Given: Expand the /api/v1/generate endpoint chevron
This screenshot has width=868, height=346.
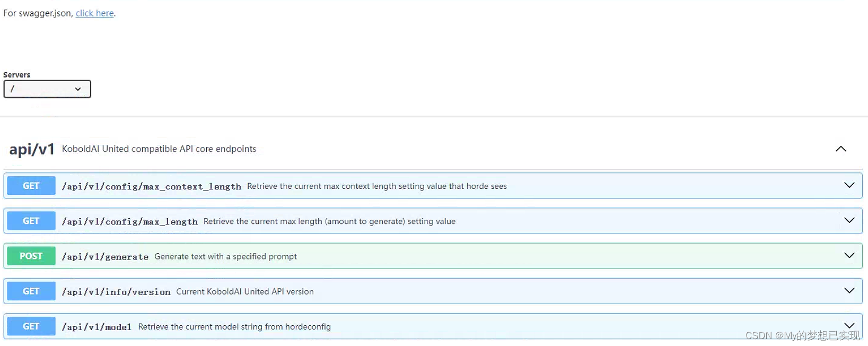Looking at the screenshot, I should [849, 255].
